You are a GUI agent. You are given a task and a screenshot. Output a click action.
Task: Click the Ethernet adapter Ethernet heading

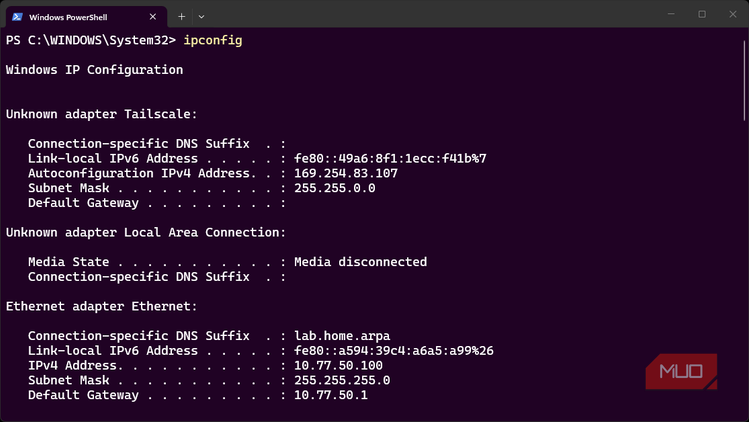101,306
